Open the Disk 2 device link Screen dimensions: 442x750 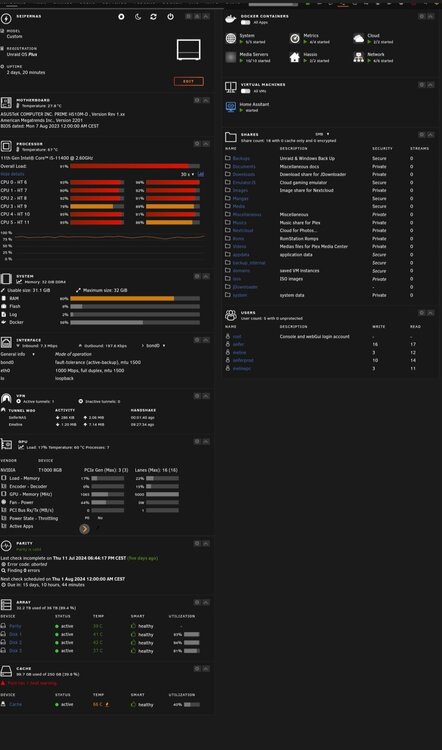click(15, 642)
